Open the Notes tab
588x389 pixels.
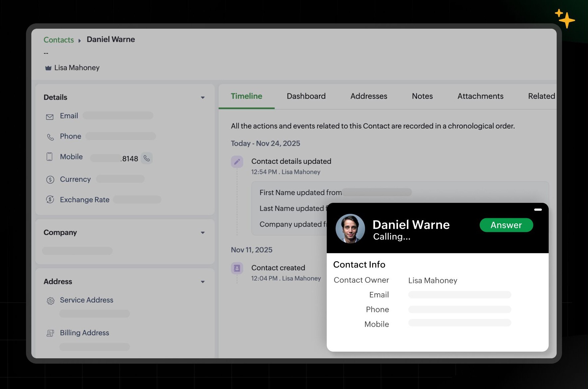422,96
